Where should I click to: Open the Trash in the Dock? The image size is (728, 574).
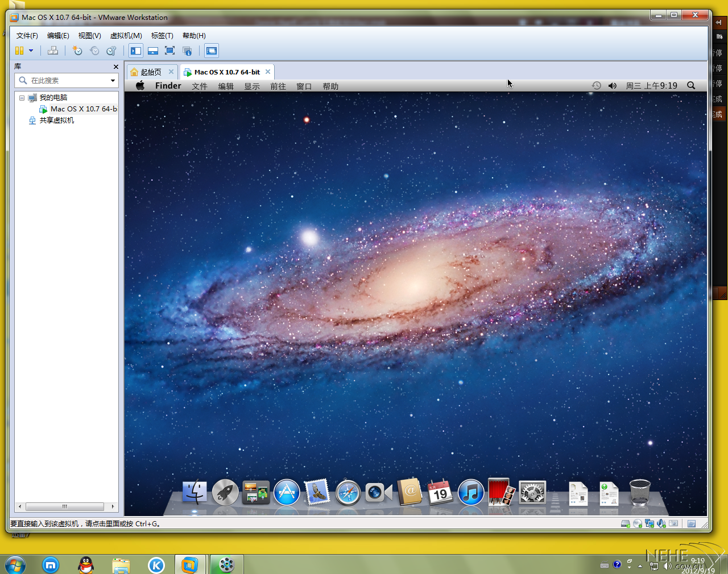640,492
